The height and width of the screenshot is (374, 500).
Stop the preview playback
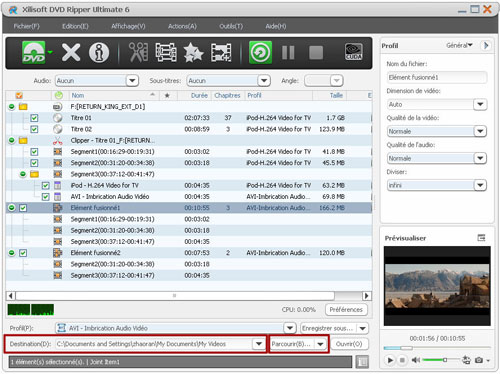(x=402, y=360)
